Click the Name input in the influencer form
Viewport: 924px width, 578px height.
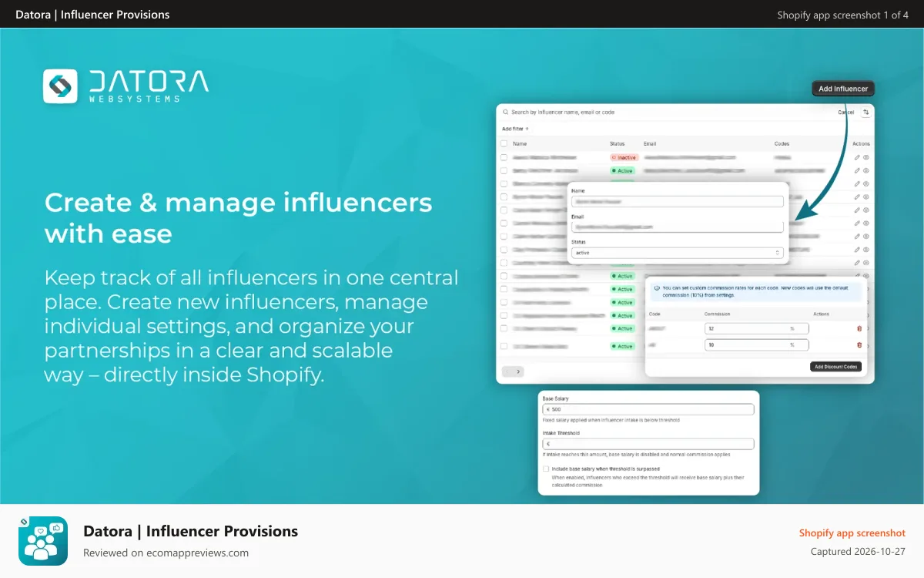click(678, 201)
